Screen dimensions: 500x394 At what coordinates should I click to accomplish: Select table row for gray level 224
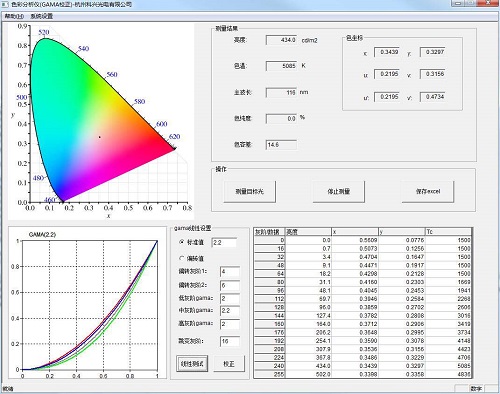(x=363, y=357)
